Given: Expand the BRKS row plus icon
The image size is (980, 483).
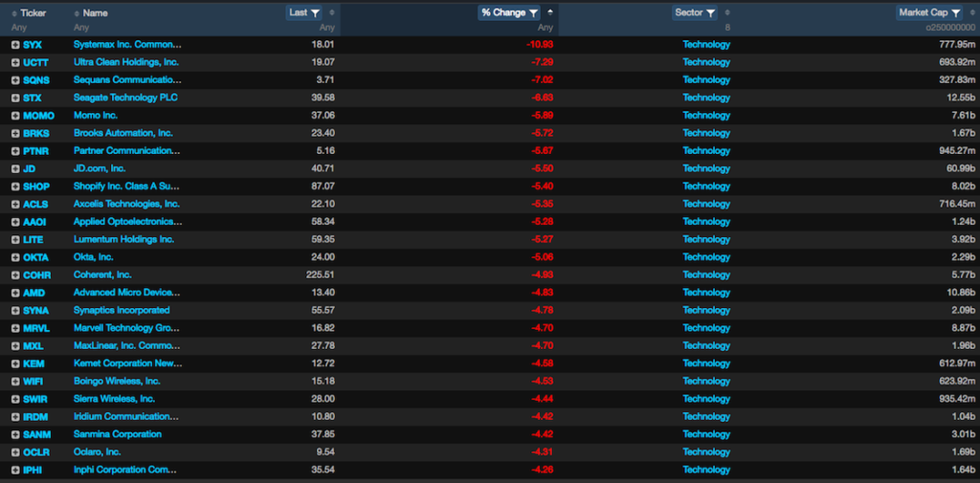Looking at the screenshot, I should point(15,133).
